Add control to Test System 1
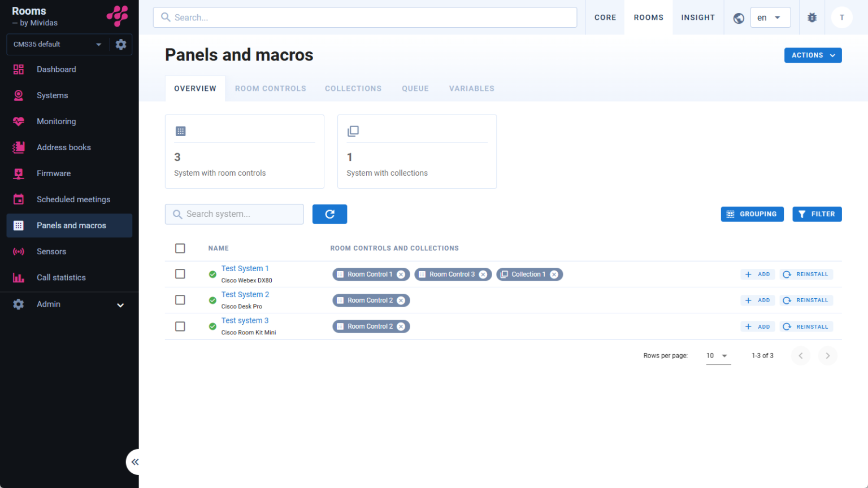868x488 pixels. 757,274
